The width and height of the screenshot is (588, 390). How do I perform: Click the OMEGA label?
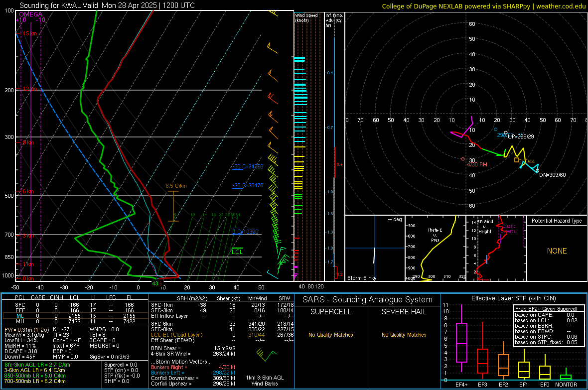[x=30, y=14]
